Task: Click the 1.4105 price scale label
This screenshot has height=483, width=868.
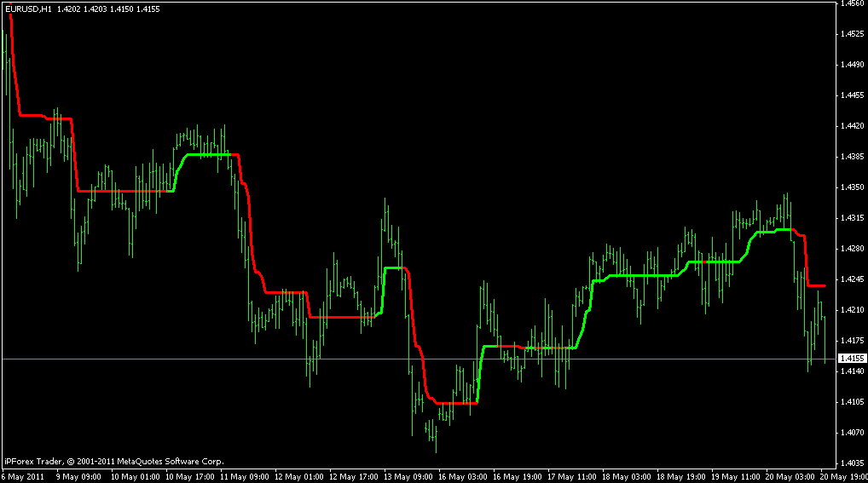Action: (x=852, y=402)
